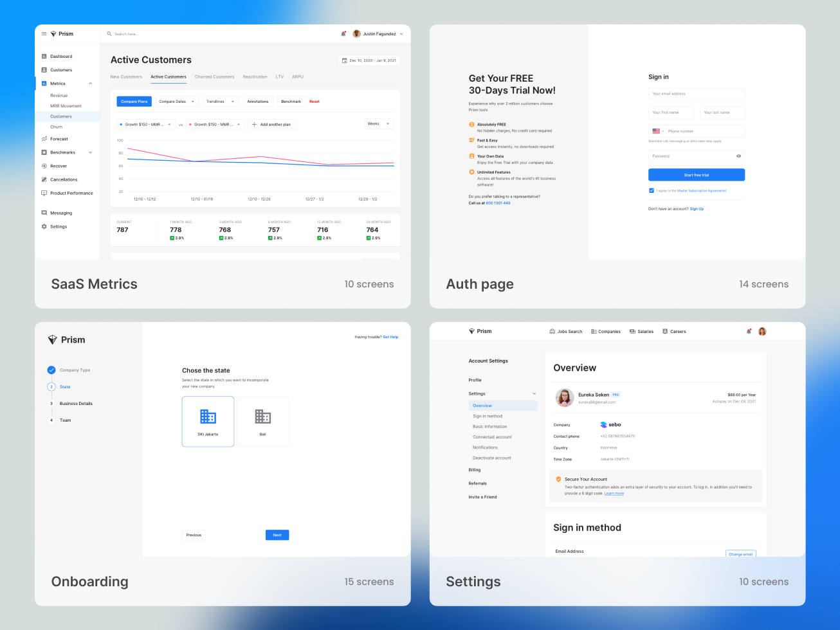The height and width of the screenshot is (630, 840).
Task: Click the notification bell icon
Action: point(343,33)
